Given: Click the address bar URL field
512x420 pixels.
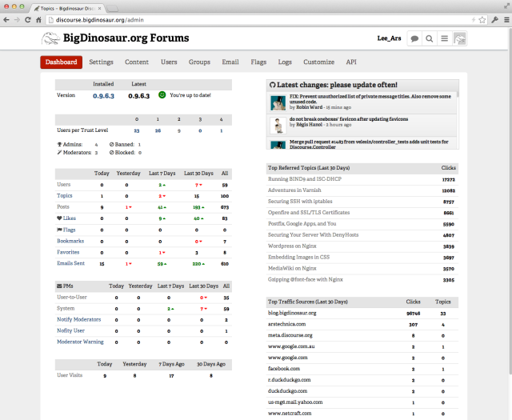Looking at the screenshot, I should click(262, 20).
